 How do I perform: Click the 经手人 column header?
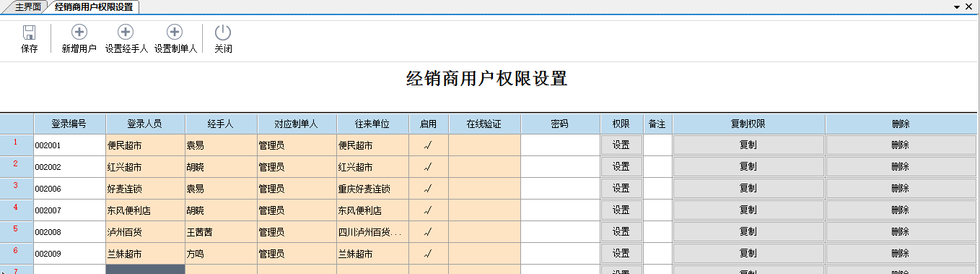click(221, 124)
